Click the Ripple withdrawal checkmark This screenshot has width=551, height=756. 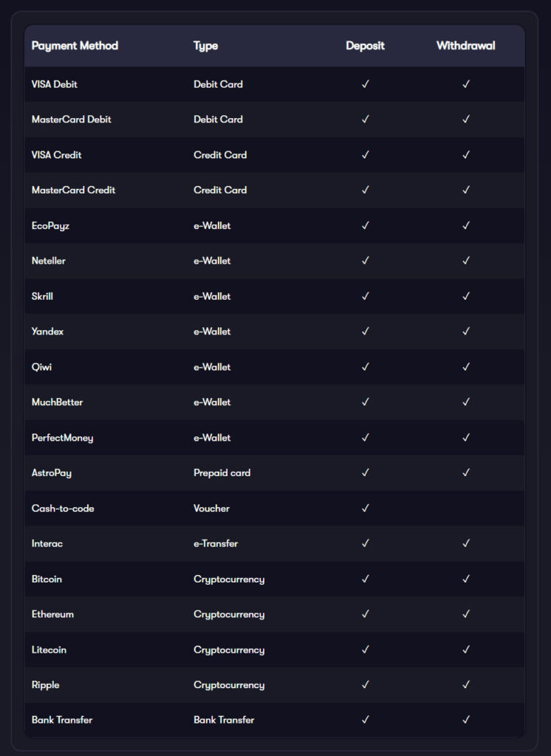click(x=466, y=684)
